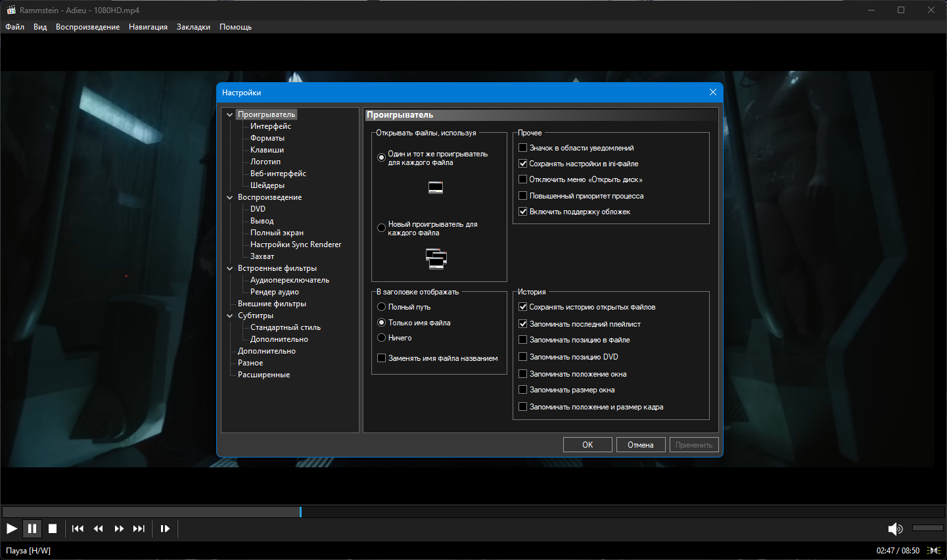
Task: Open the Воспроизведение menu in menu bar
Action: [87, 27]
